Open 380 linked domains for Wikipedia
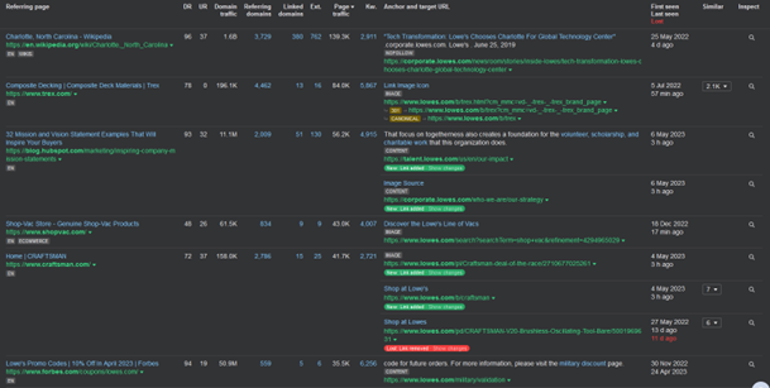This screenshot has width=770, height=388. [x=298, y=37]
